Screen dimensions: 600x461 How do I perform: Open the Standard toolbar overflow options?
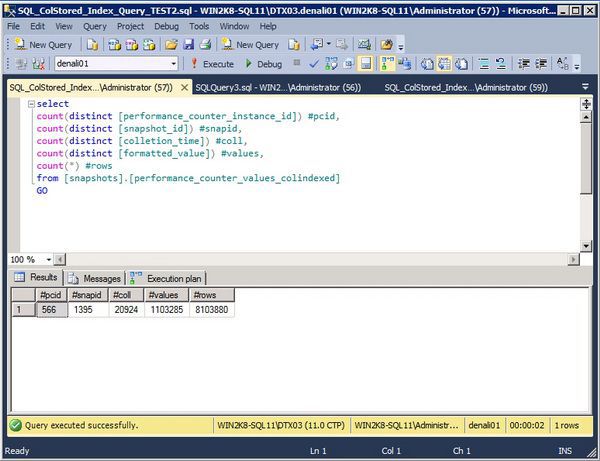tap(401, 47)
